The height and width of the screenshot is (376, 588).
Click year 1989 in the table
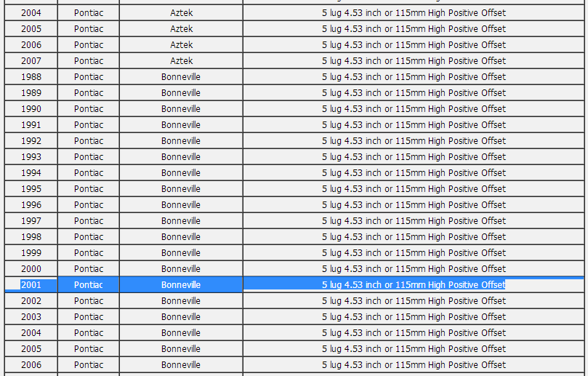[31, 93]
